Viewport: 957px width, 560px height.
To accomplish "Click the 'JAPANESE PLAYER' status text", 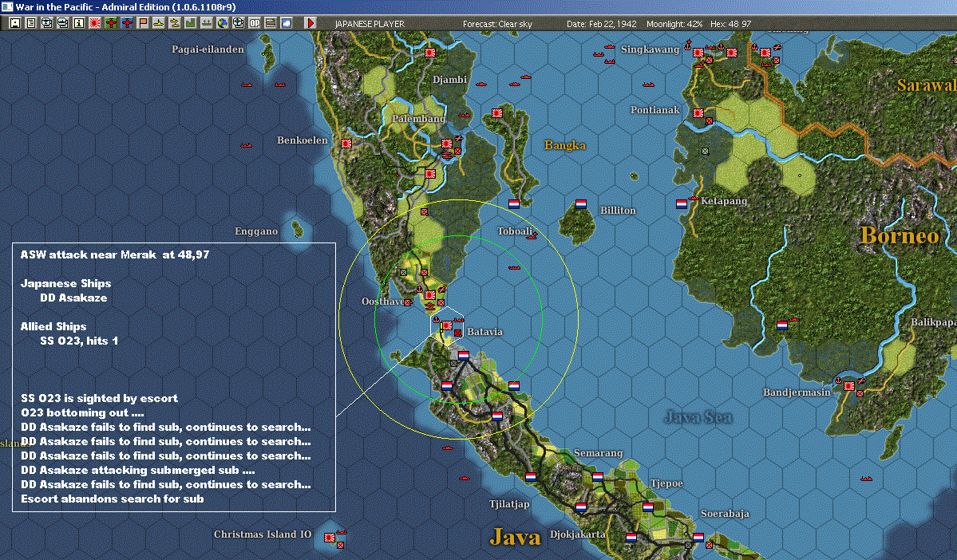I will pyautogui.click(x=370, y=24).
